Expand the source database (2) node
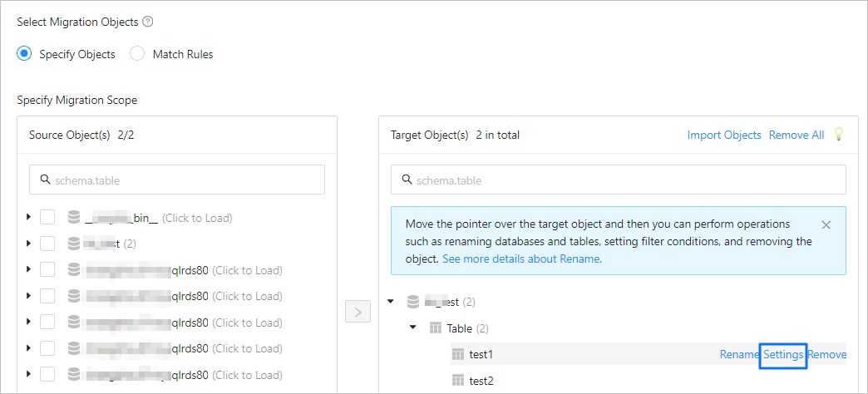 [x=29, y=244]
